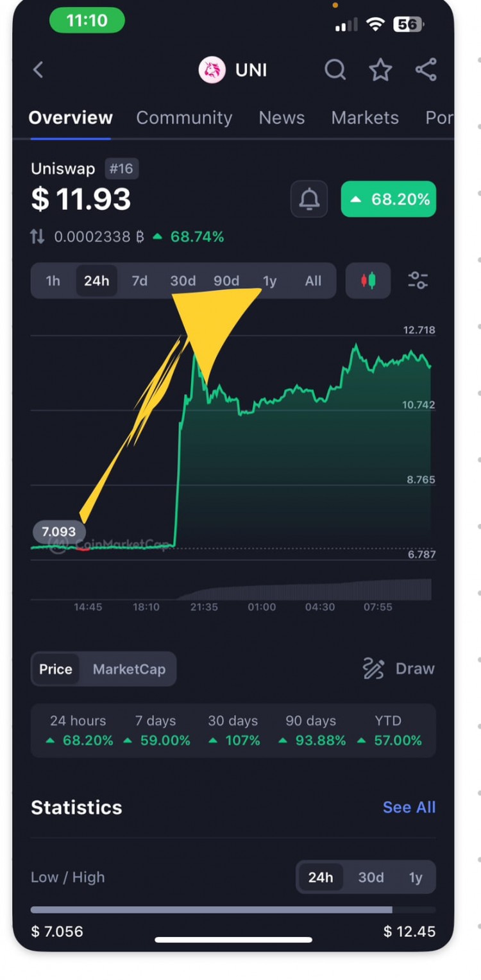Select 30d Low/High range
Image resolution: width=481 pixels, height=980 pixels.
(371, 877)
